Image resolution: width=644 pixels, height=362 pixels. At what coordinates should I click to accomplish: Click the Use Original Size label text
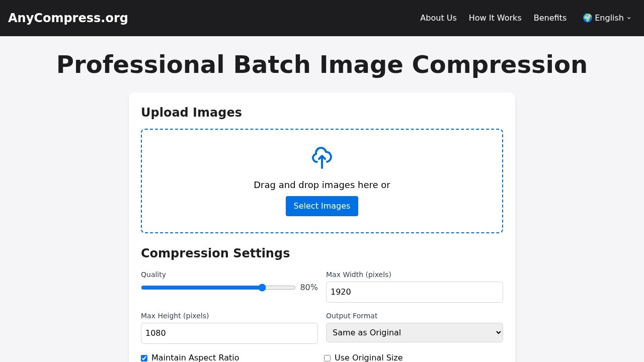click(x=368, y=357)
